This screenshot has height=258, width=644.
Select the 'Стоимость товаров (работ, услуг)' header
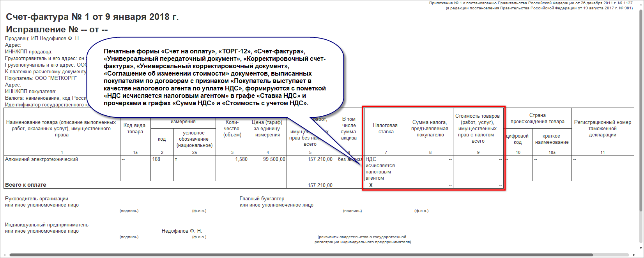click(478, 128)
